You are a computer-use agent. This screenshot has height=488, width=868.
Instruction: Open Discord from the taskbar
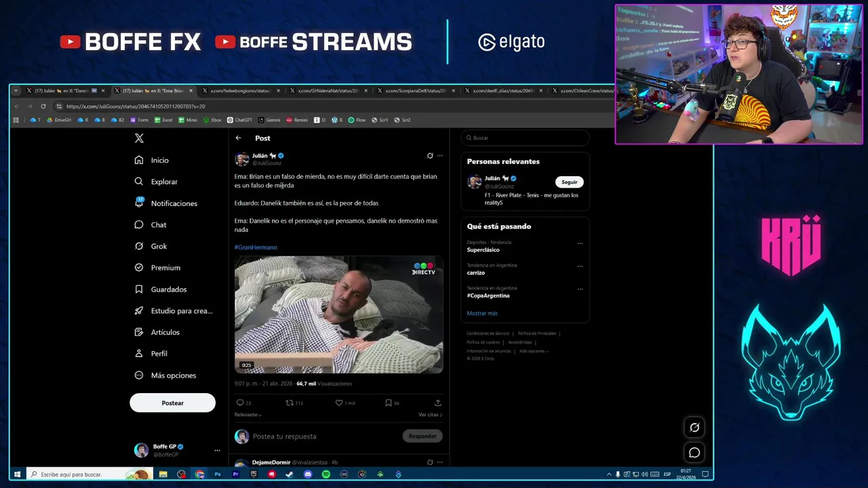308,474
